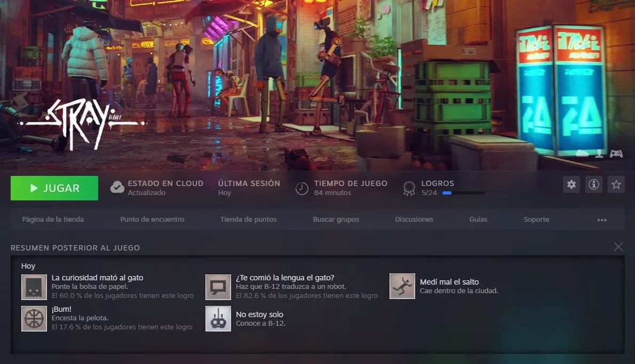Click the TIEMPO DE JUEGO label

(x=351, y=183)
